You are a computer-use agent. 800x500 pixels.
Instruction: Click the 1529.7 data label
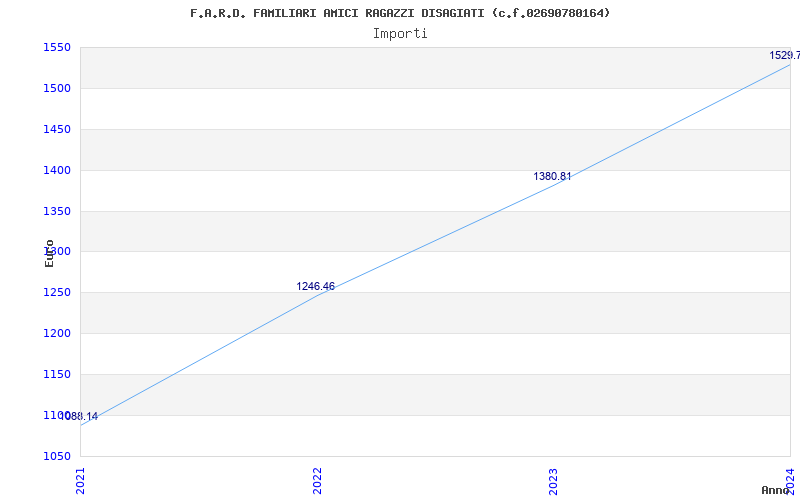pyautogui.click(x=785, y=55)
